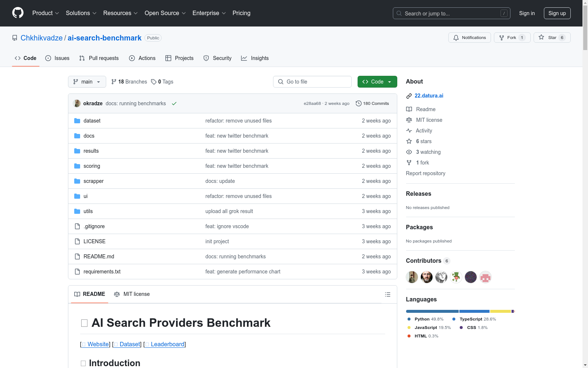The height and width of the screenshot is (368, 588).
Task: Switch to MIT license tab in README panel
Action: pyautogui.click(x=132, y=294)
